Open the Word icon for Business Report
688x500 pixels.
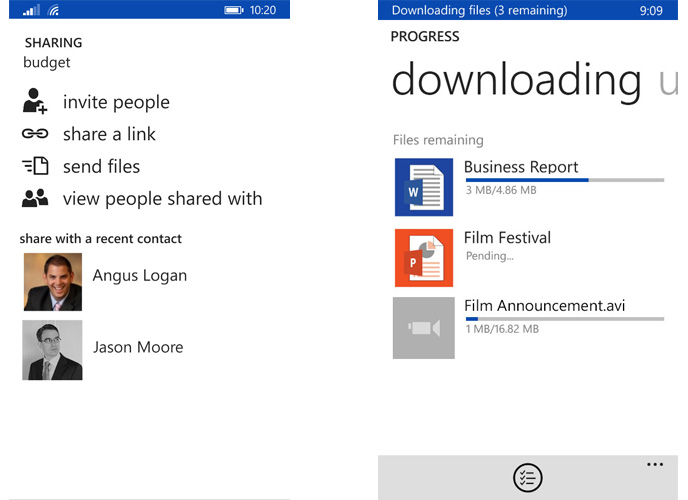(x=424, y=187)
